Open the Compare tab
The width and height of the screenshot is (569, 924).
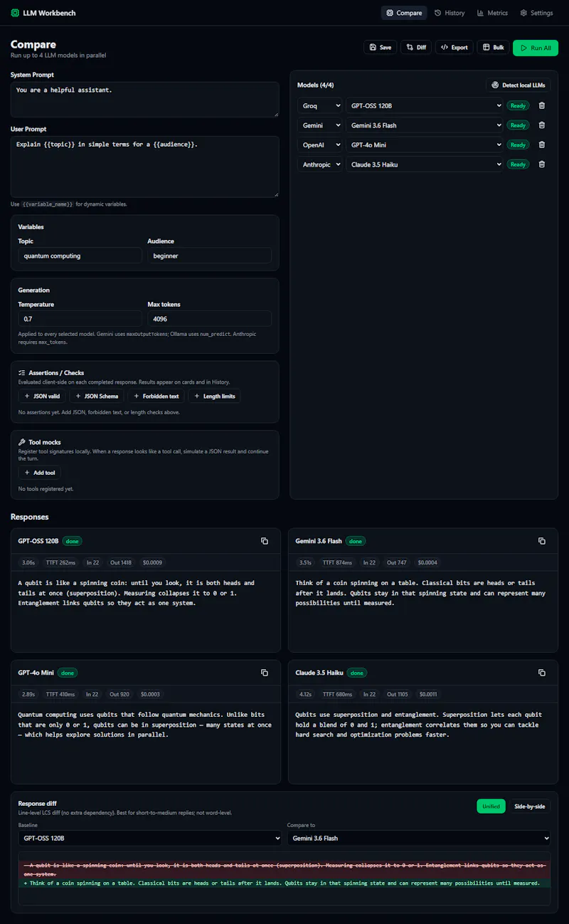click(404, 13)
